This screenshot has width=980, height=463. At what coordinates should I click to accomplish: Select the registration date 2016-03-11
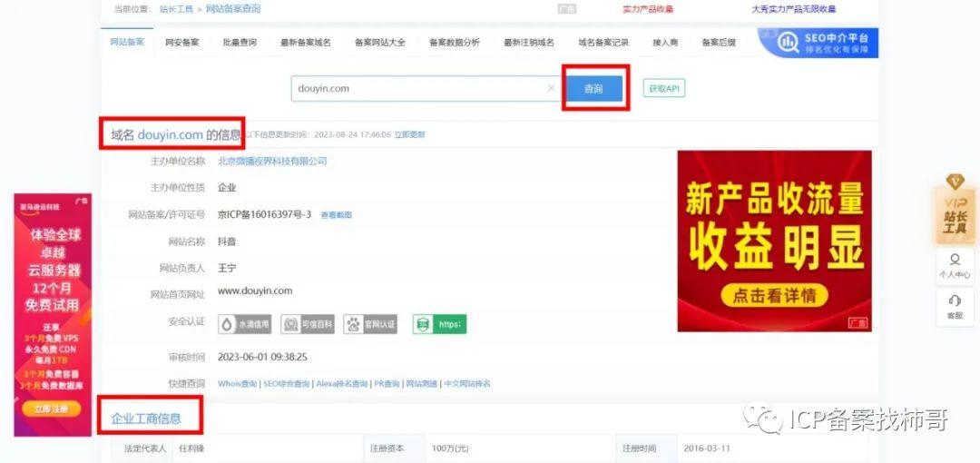click(707, 448)
